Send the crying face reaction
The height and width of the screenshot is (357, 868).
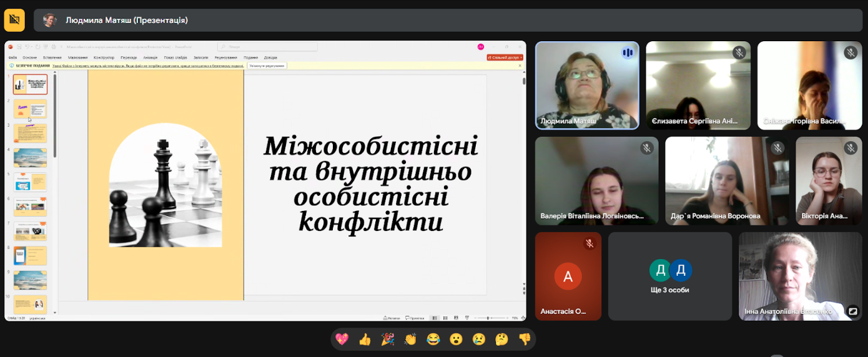point(478,339)
